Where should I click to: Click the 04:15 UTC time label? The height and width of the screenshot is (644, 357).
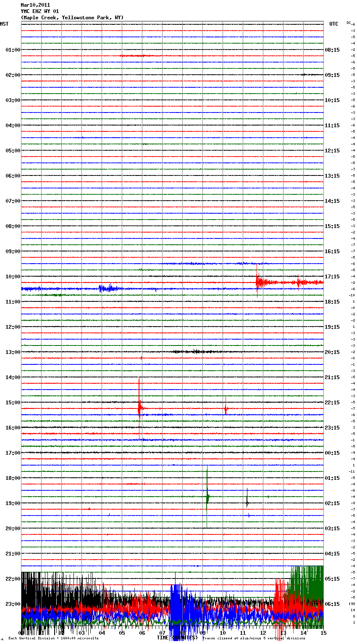tap(332, 554)
